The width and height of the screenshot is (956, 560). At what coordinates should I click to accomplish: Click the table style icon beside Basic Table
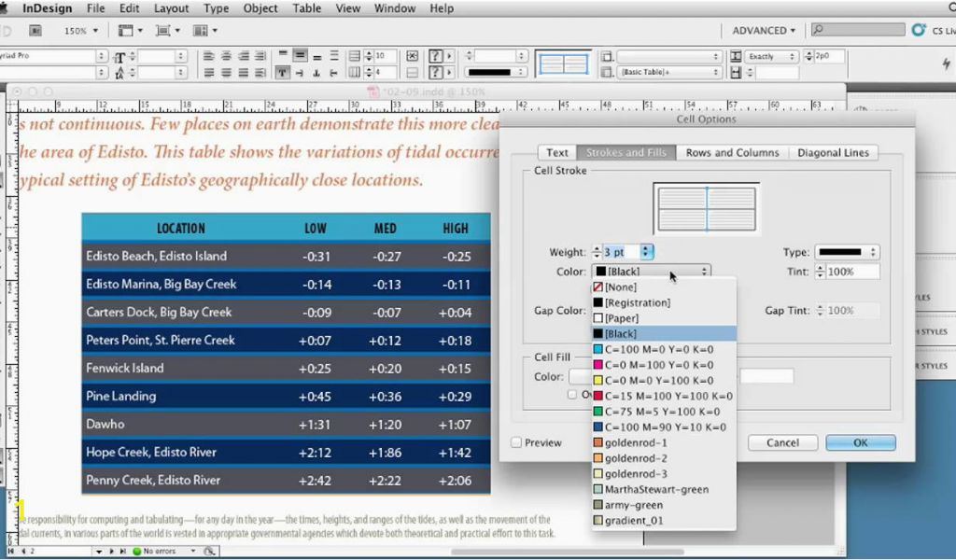607,73
